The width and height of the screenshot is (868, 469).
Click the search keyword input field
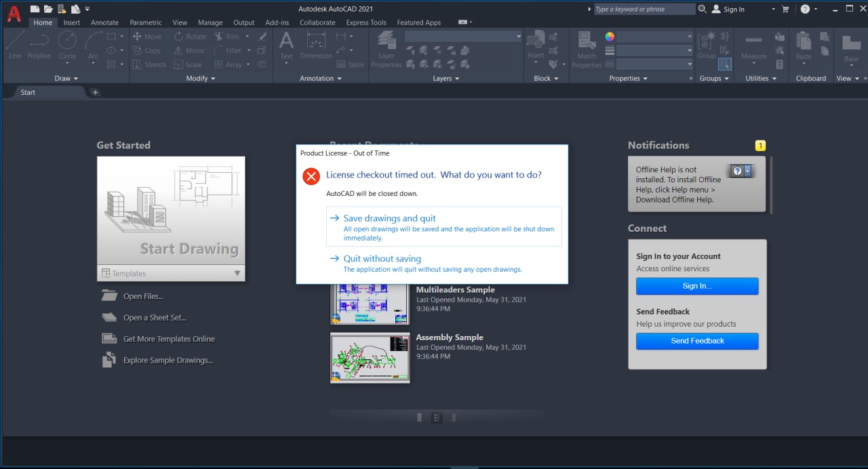(644, 9)
